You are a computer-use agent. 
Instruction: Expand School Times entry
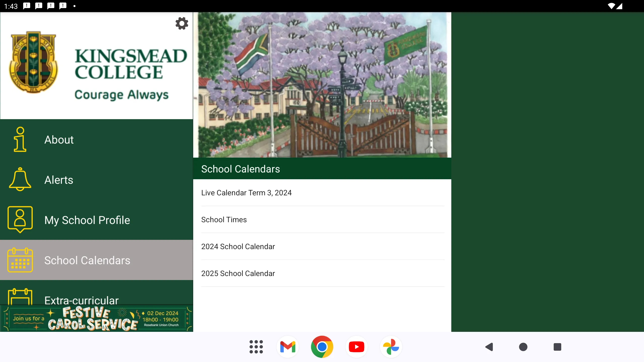[x=224, y=220]
